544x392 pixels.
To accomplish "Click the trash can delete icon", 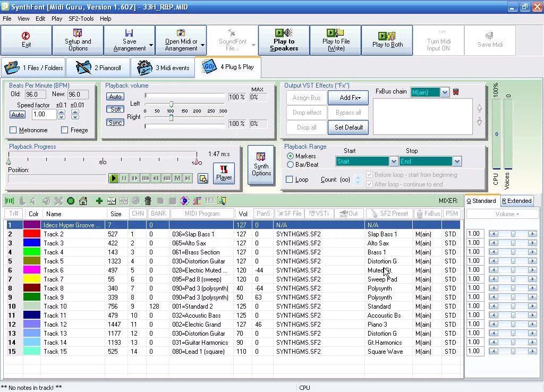I will tap(148, 201).
